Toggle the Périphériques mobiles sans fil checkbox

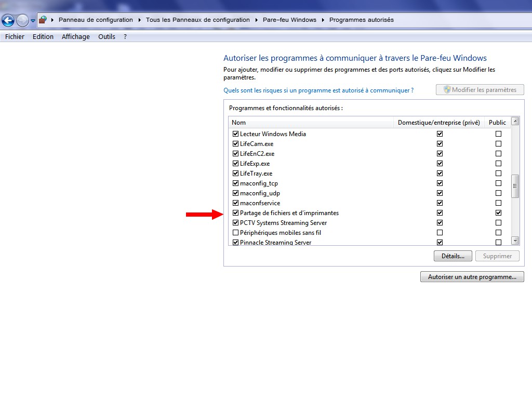(236, 233)
